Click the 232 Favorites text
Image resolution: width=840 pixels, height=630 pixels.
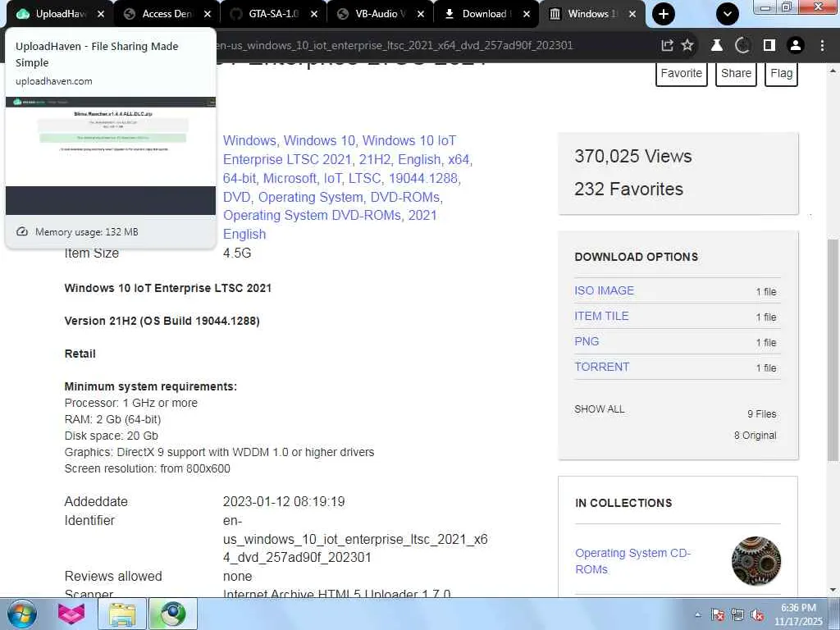(628, 189)
